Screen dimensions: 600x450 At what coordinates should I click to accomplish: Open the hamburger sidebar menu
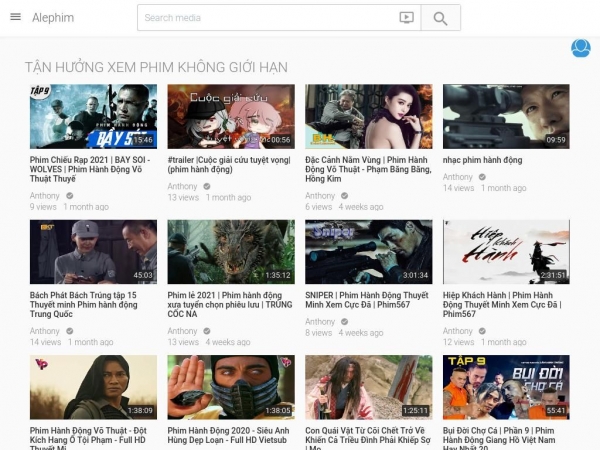[15, 17]
